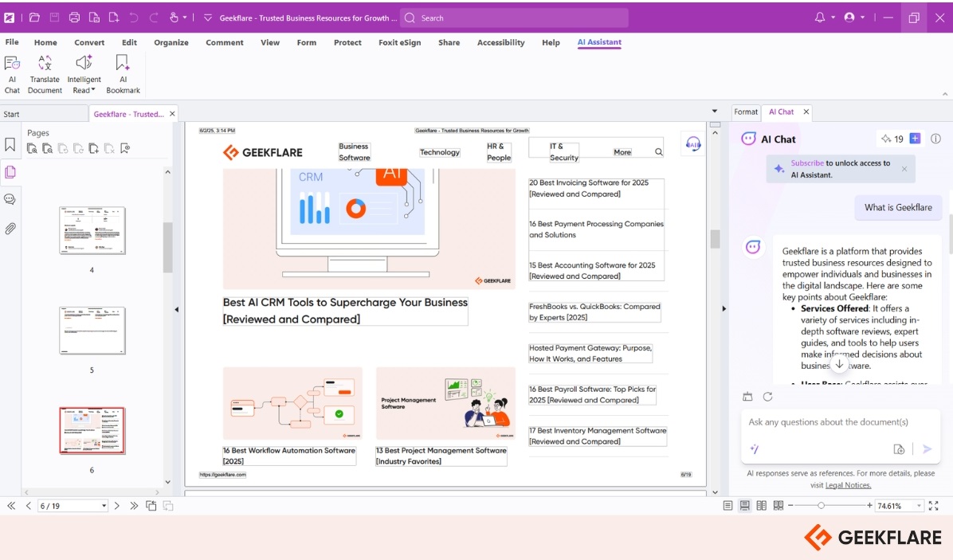This screenshot has width=953, height=560.
Task: Open the AI Chat info icon
Action: coord(936,139)
